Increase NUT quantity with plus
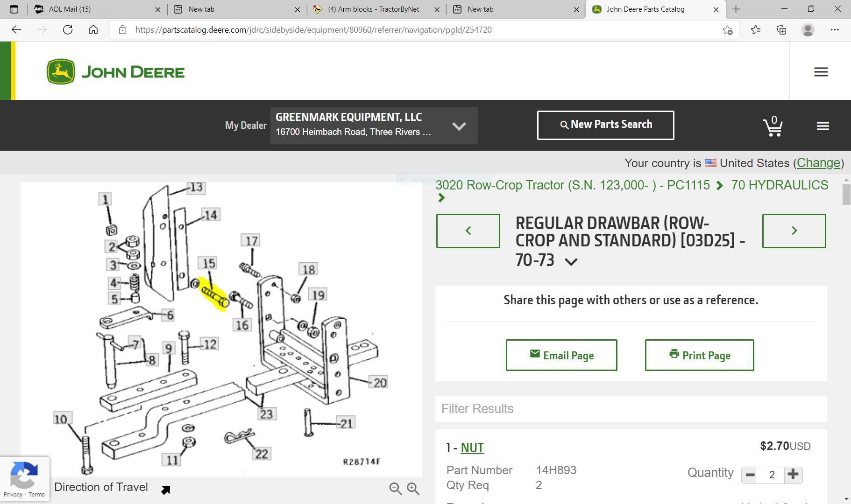This screenshot has width=851, height=504. pyautogui.click(x=793, y=475)
